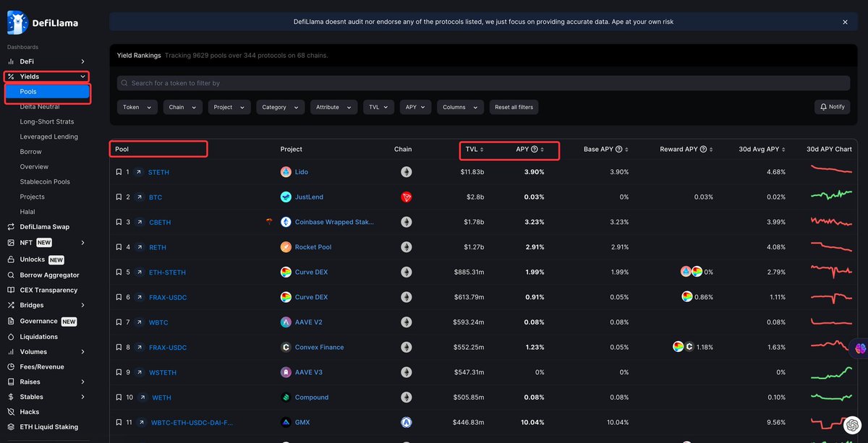Viewport: 868px width, 443px height.
Task: Open the Columns dropdown
Action: [460, 107]
